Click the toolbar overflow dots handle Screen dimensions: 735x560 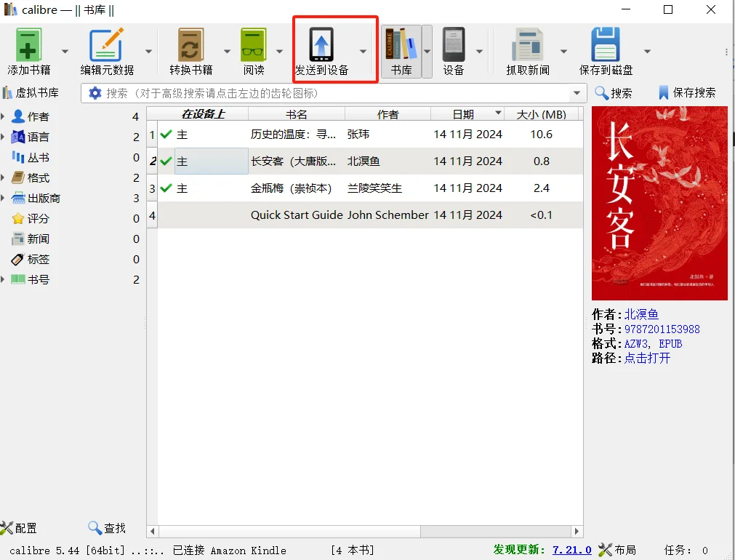point(726,52)
